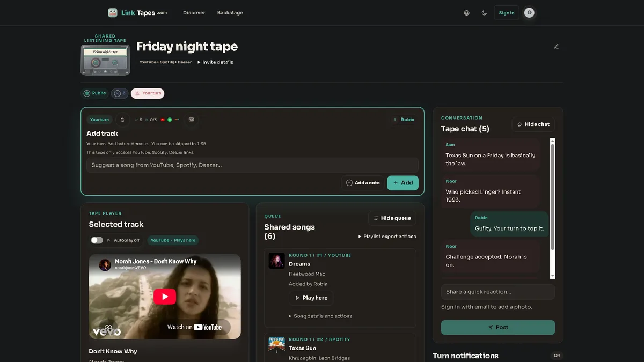Toggle the Autoplay switch
Screen dimensions: 644x362
click(97, 240)
